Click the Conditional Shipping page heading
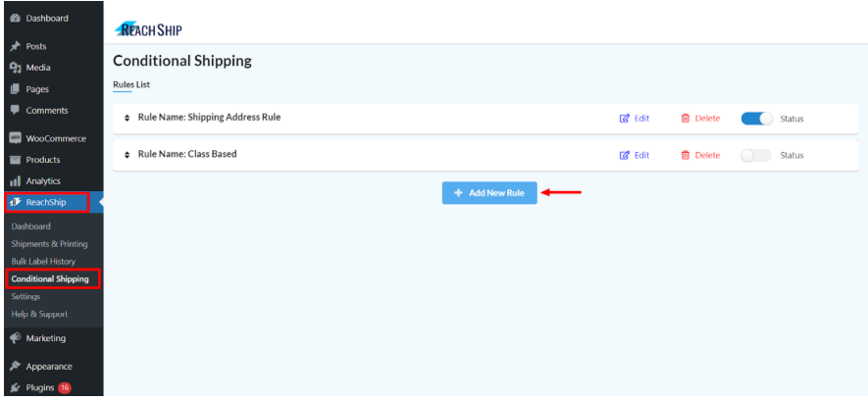 [182, 61]
